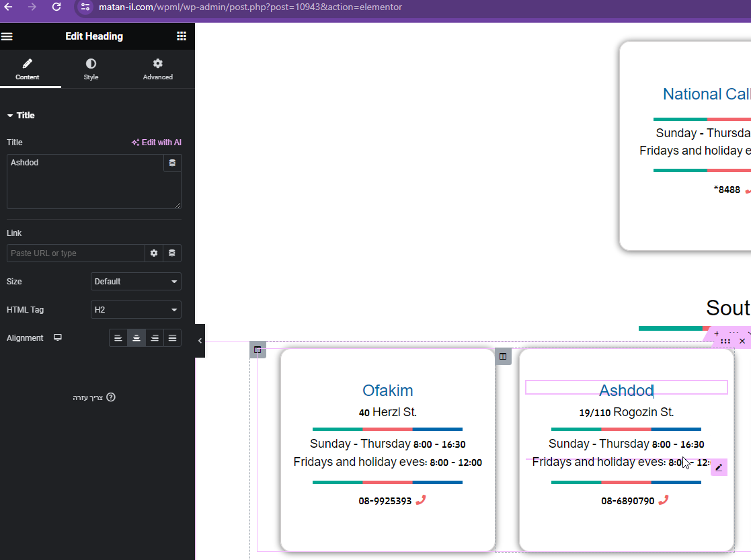Set alignment to justified
The height and width of the screenshot is (560, 751).
[172, 338]
